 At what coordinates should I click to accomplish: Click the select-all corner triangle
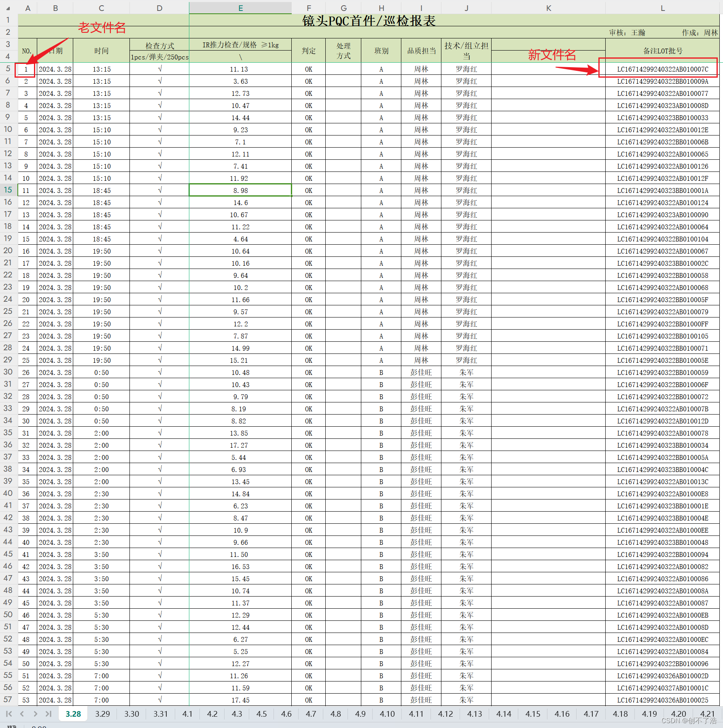(x=8, y=8)
